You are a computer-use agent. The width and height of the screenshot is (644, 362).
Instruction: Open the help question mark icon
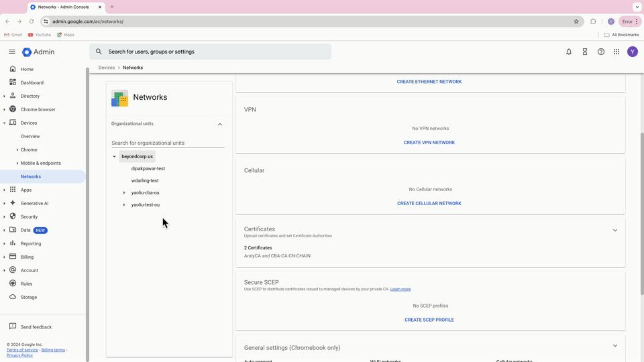[x=601, y=52]
